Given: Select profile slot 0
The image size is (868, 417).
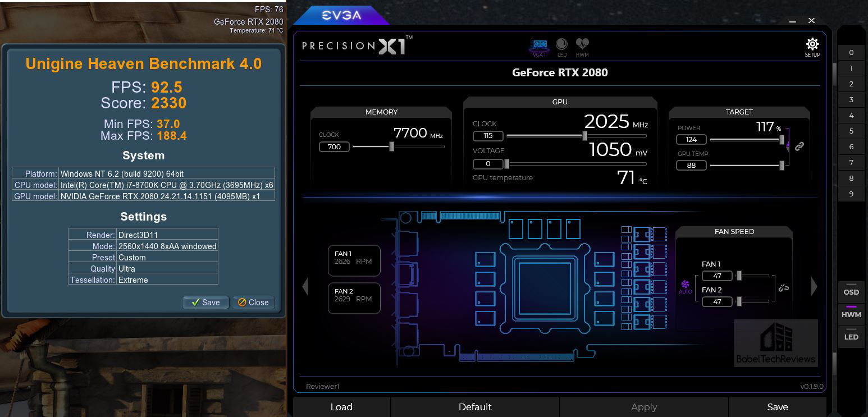Looking at the screenshot, I should click(851, 52).
